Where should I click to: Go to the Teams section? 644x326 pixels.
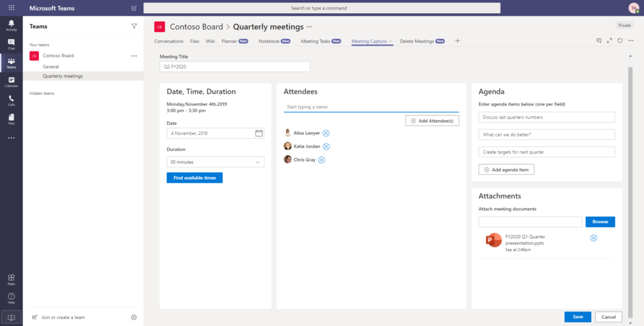point(11,63)
